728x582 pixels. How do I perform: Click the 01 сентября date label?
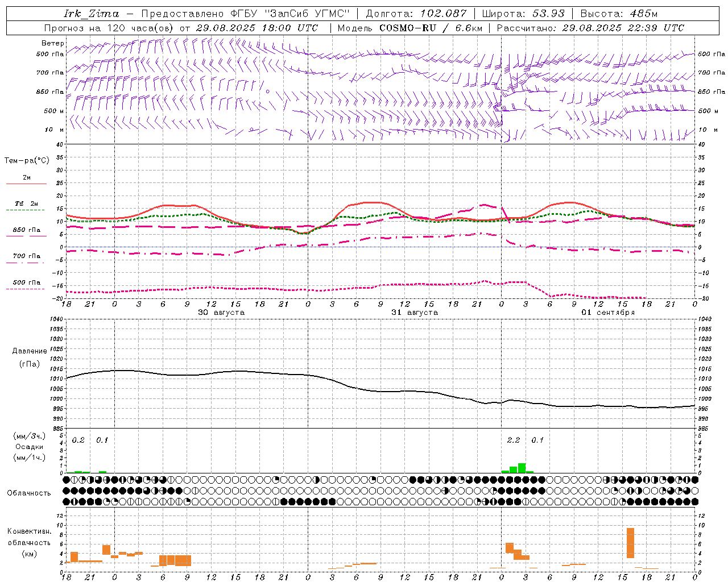point(608,313)
